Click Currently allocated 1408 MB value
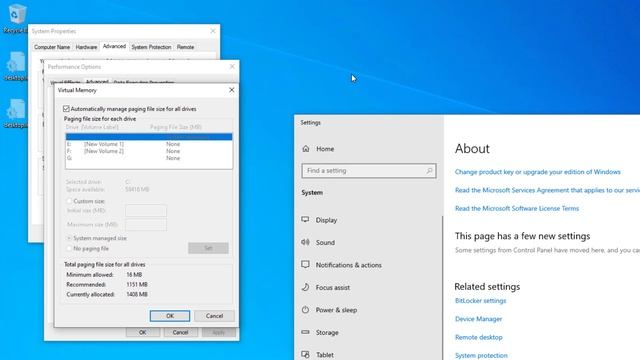Image resolution: width=640 pixels, height=360 pixels. click(x=137, y=294)
